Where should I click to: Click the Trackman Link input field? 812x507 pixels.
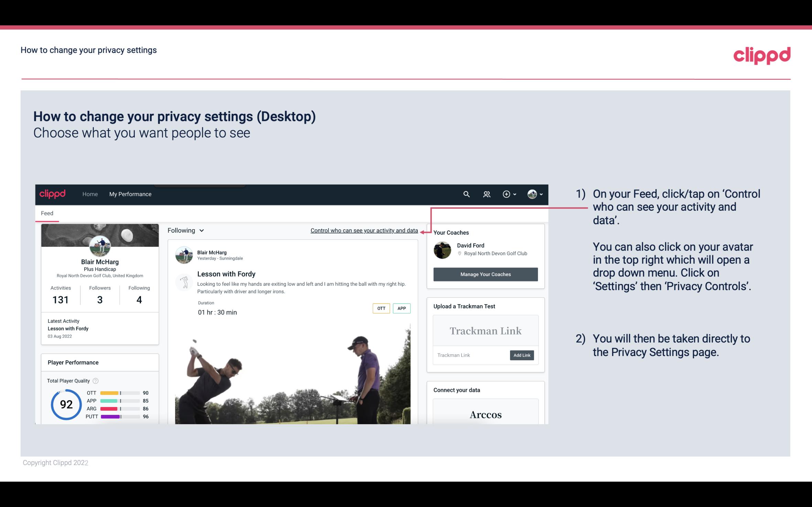click(x=470, y=355)
